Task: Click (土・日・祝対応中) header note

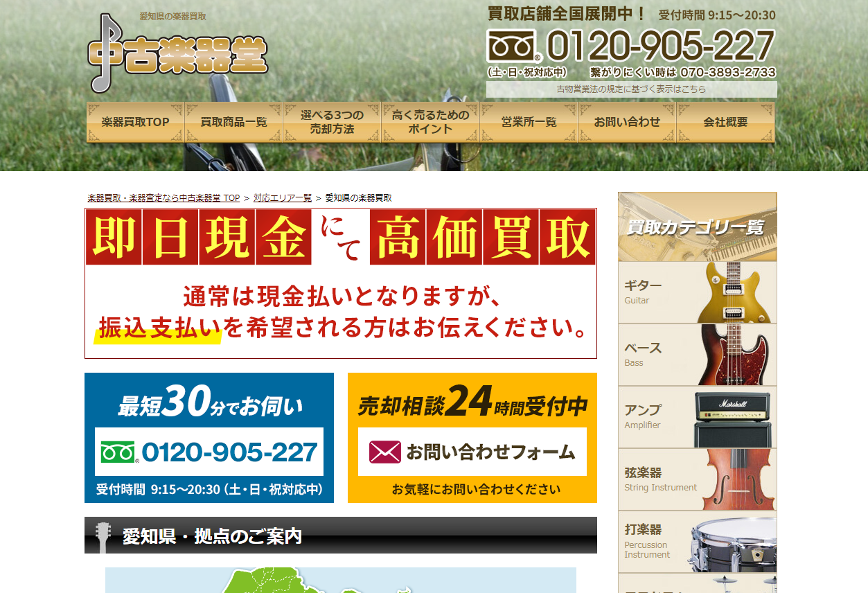Action: pyautogui.click(x=527, y=72)
